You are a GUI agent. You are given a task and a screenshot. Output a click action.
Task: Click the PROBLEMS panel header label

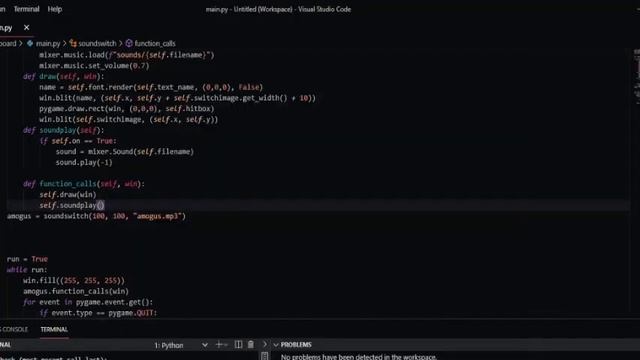(296, 345)
